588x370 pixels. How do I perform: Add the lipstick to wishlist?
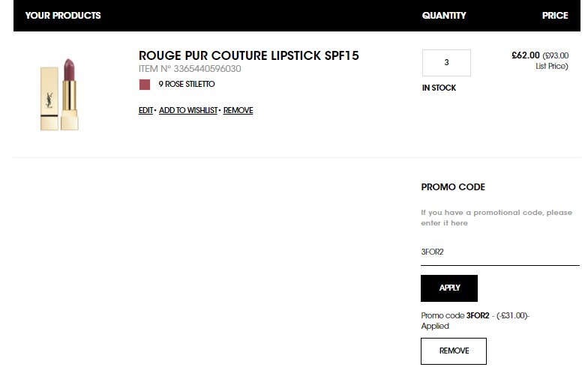[x=188, y=111]
